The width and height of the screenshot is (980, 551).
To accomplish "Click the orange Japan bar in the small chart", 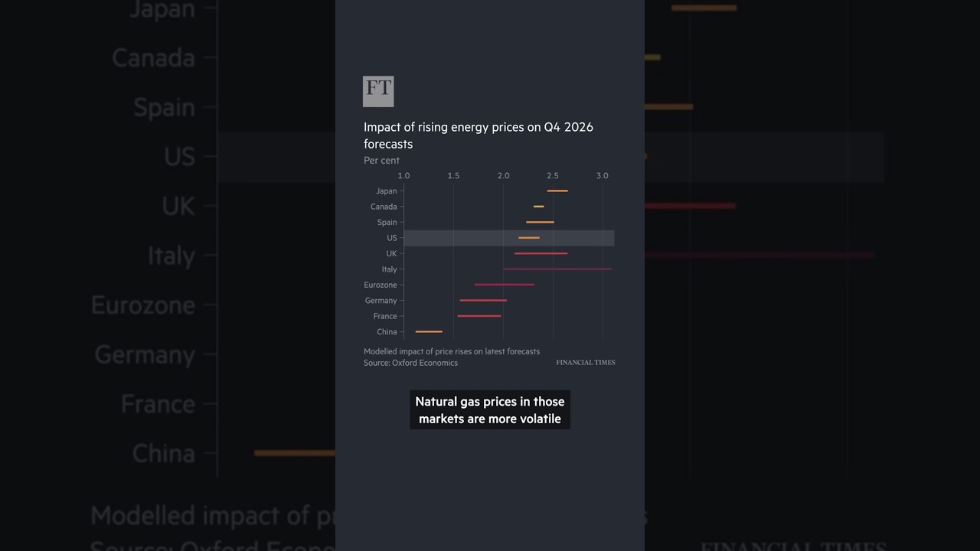I will coord(557,191).
